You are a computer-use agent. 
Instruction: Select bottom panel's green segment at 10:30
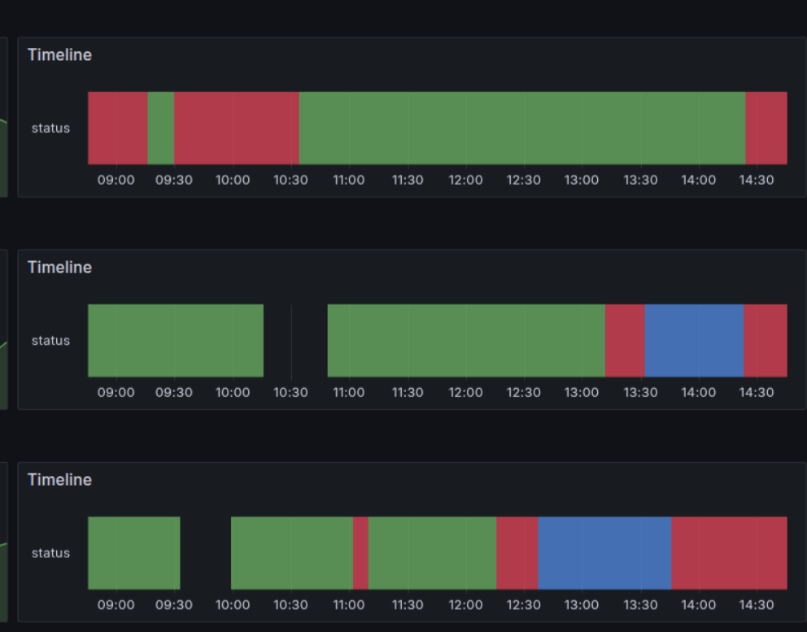pos(292,553)
